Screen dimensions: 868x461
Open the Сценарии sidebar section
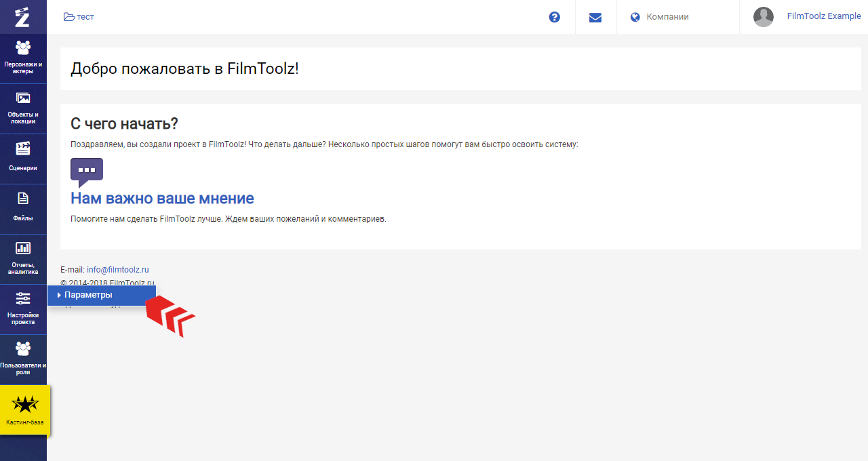click(x=23, y=159)
